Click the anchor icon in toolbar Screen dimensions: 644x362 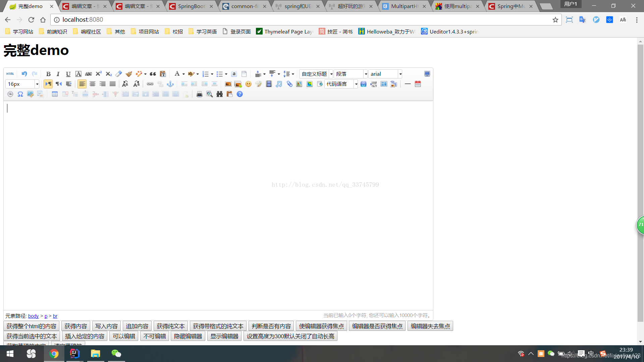click(170, 84)
